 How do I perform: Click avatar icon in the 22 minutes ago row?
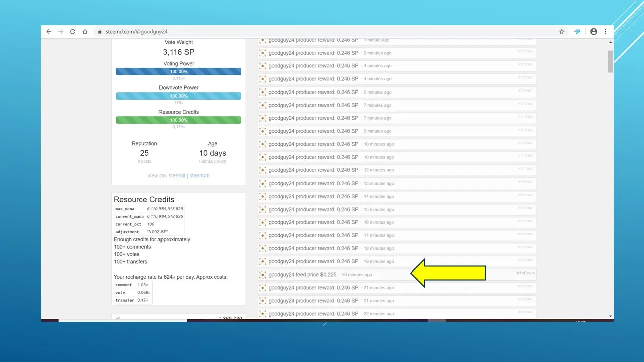click(263, 314)
